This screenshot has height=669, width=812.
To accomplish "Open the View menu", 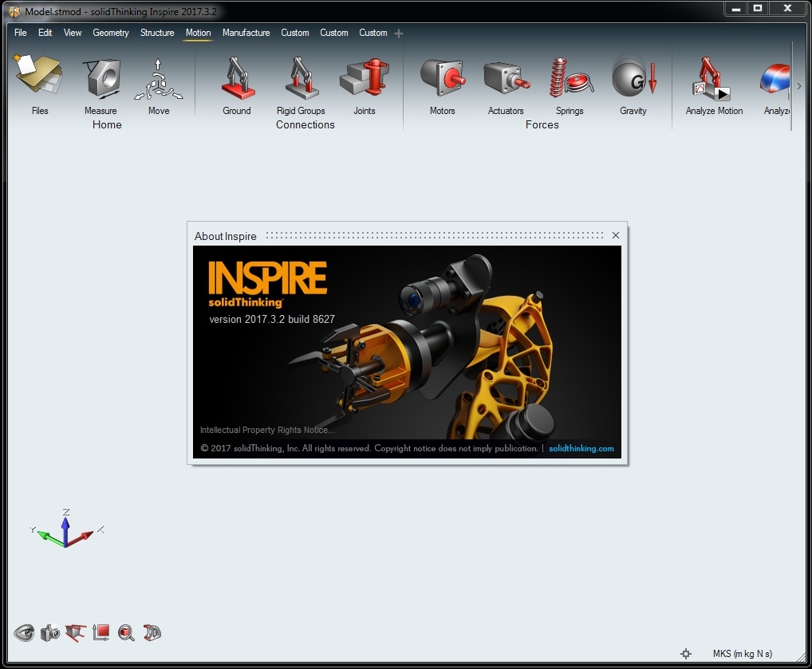I will click(x=73, y=33).
